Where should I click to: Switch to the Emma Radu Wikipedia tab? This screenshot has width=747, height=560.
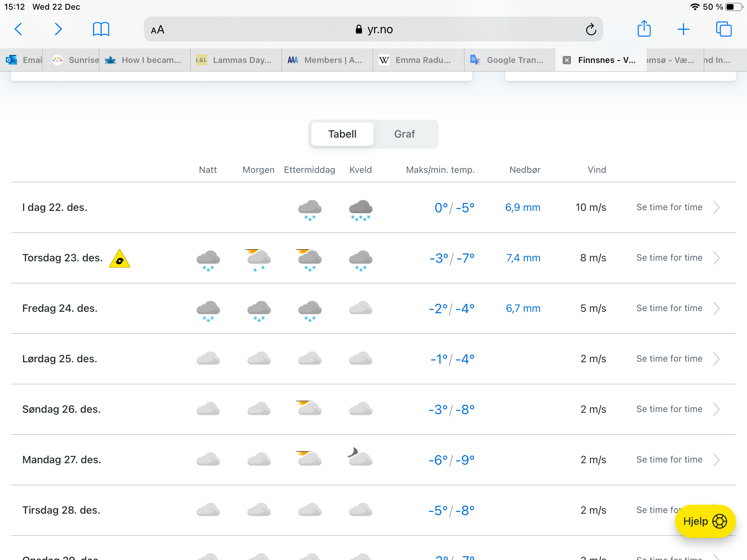418,60
